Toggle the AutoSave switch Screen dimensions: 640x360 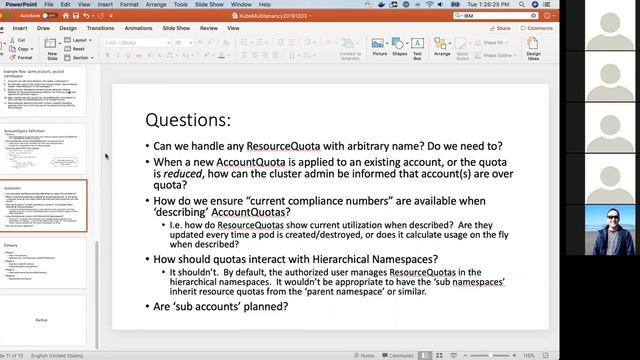[x=49, y=16]
